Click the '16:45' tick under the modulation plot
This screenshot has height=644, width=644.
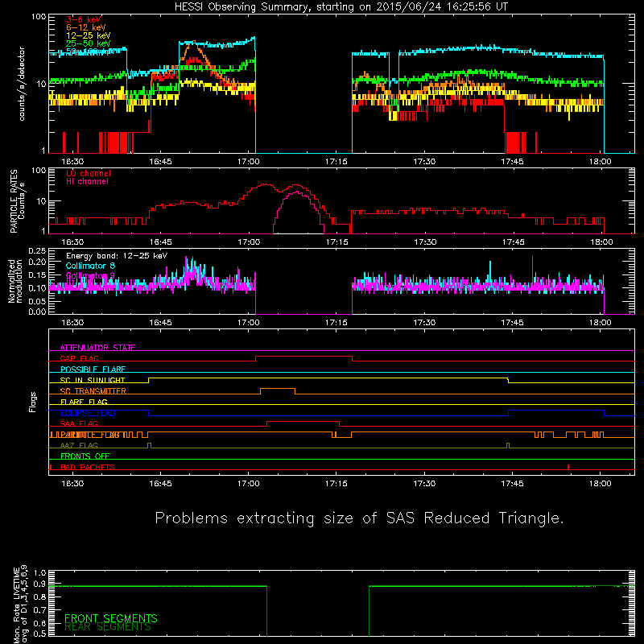160,323
